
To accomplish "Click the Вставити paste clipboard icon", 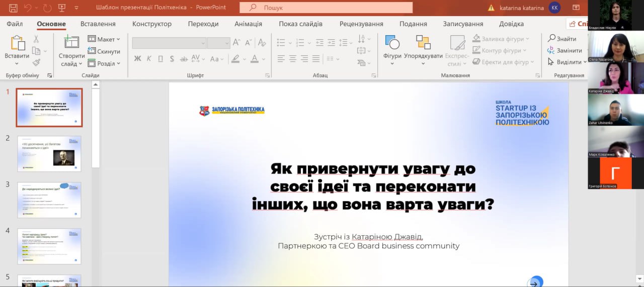I will click(x=17, y=44).
